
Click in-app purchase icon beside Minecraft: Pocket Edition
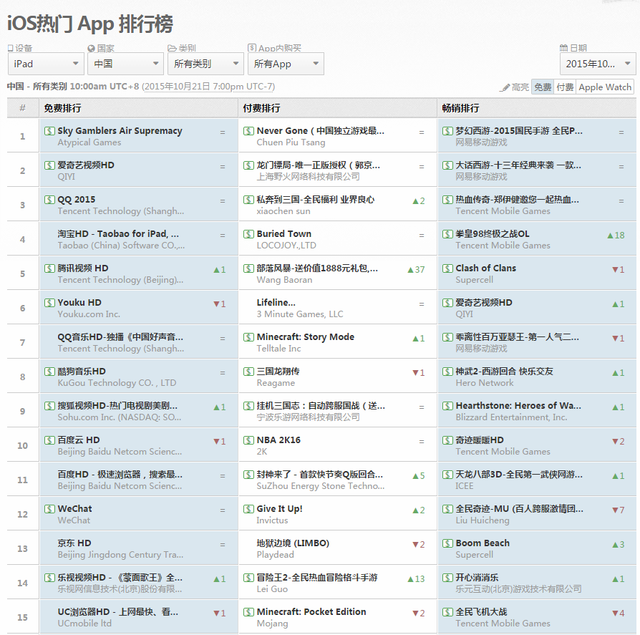point(248,612)
